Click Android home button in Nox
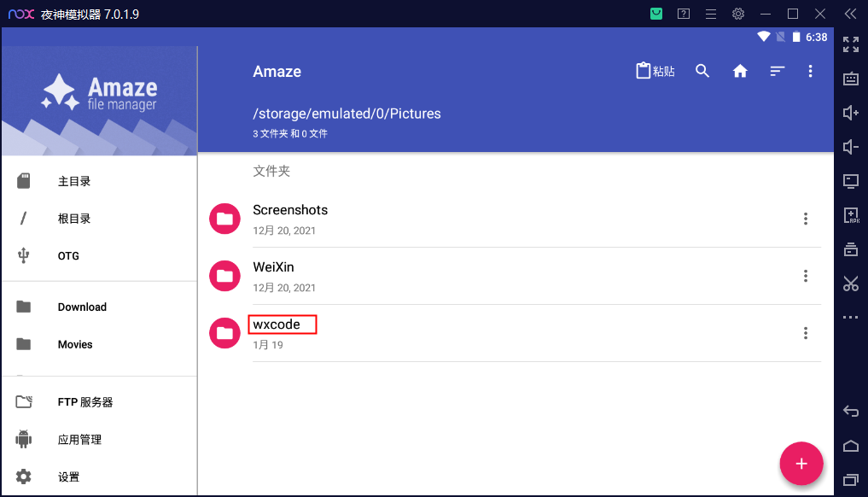Screen dimensions: 868x497 pyautogui.click(x=851, y=446)
